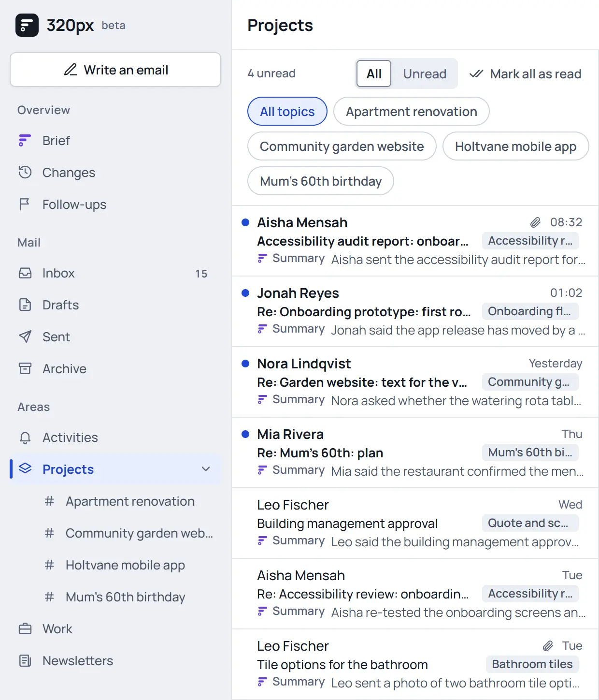Screen dimensions: 599x700
Task: Click the Archive box icon
Action: [25, 368]
